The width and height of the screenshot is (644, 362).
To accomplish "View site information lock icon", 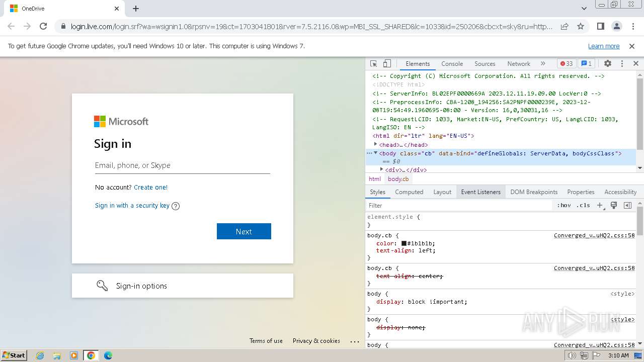I will (x=63, y=26).
